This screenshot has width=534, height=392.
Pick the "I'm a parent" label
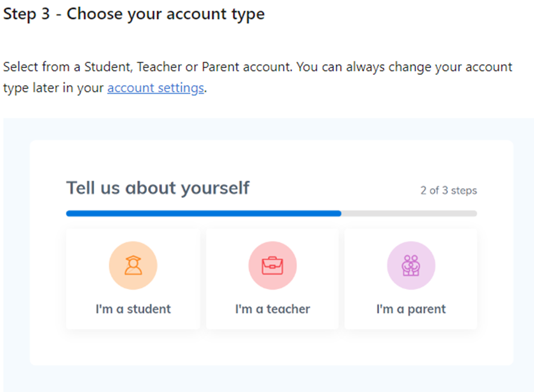[x=411, y=309]
